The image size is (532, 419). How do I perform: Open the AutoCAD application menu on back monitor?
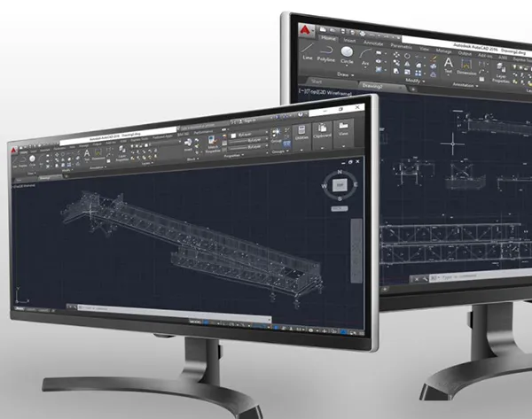(x=307, y=31)
